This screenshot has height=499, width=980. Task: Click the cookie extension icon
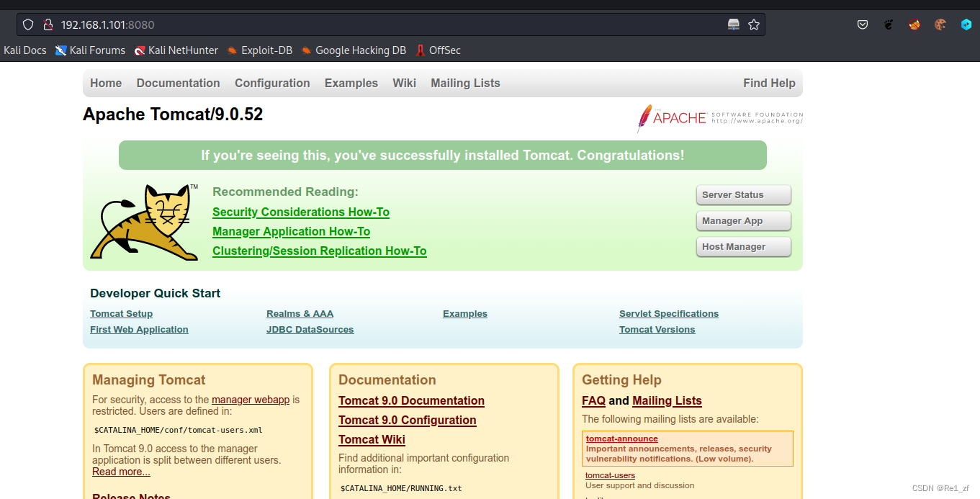(940, 24)
